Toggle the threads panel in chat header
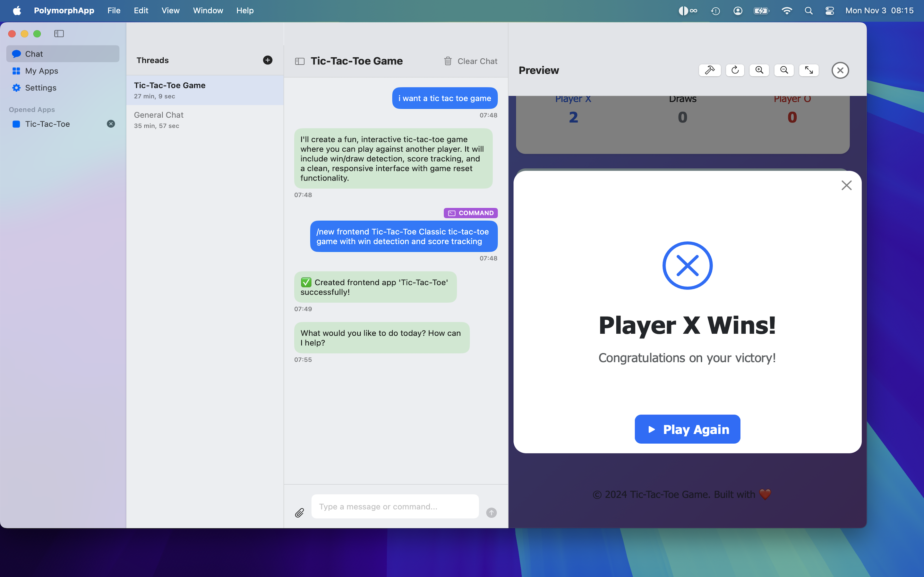924x577 pixels. tap(300, 62)
